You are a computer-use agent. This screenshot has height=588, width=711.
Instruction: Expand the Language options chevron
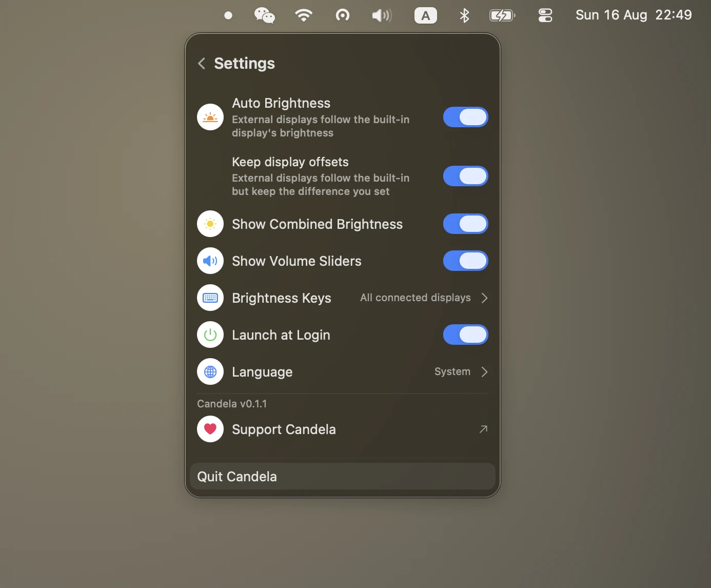point(484,371)
